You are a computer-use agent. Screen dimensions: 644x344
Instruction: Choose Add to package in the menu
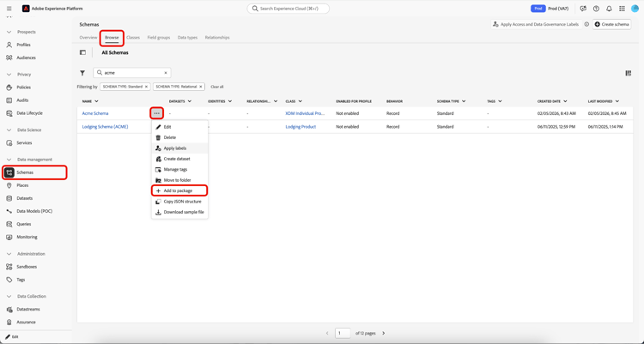coord(180,191)
